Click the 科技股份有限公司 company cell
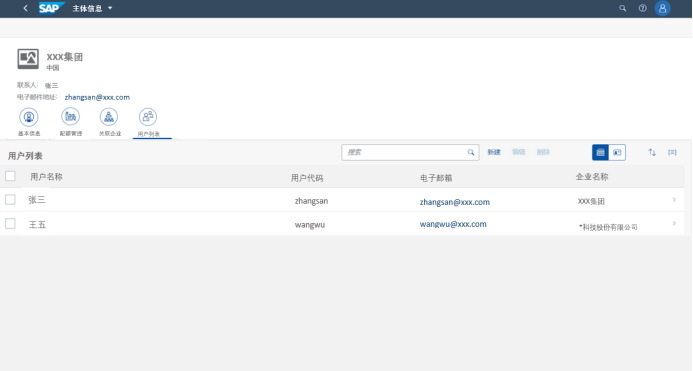 click(609, 227)
